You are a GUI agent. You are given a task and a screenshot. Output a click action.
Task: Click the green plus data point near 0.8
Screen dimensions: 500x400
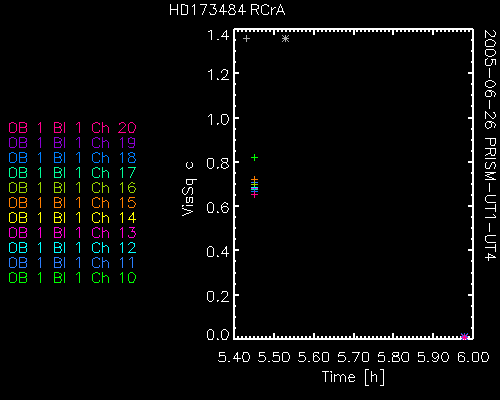pos(254,157)
